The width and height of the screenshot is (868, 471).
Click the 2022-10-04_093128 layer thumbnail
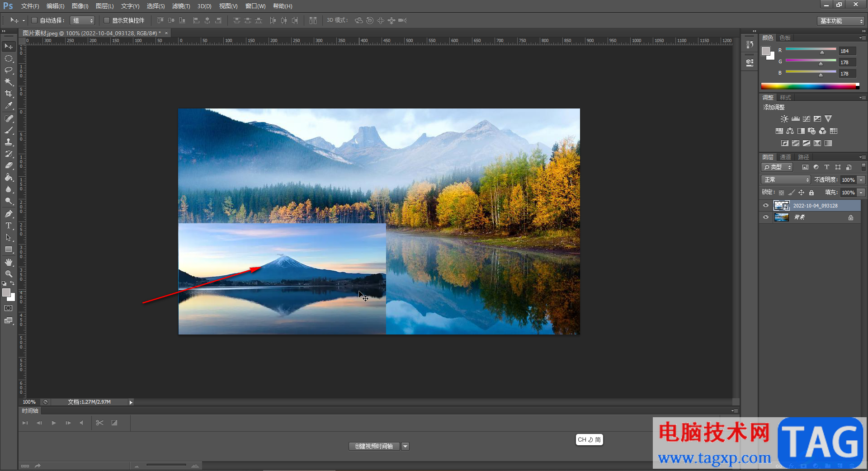781,205
